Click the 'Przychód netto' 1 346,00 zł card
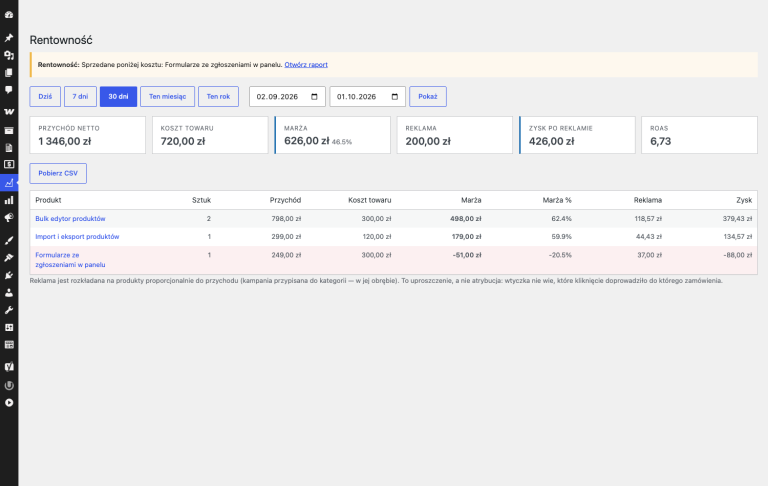The height and width of the screenshot is (486, 768). click(88, 135)
